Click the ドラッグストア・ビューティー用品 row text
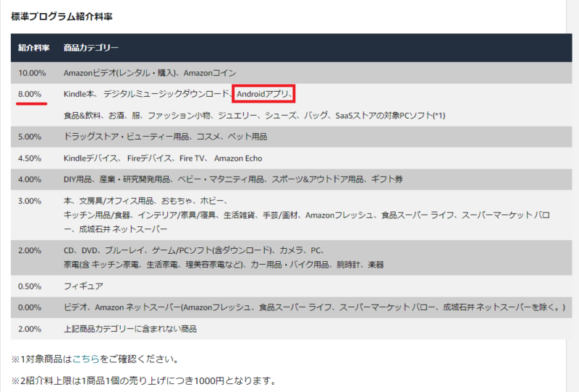Image resolution: width=579 pixels, height=392 pixels. (165, 137)
